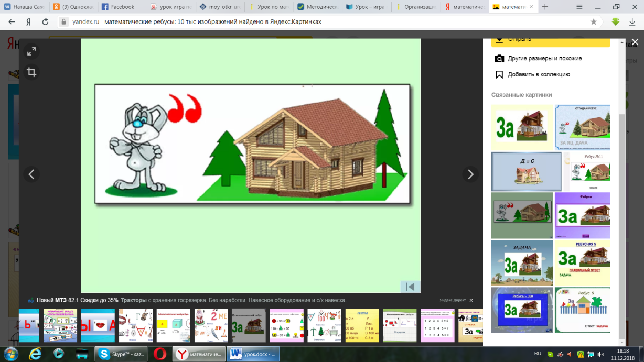The width and height of the screenshot is (644, 362).
Task: Open the Windows Start menu
Action: click(10, 354)
